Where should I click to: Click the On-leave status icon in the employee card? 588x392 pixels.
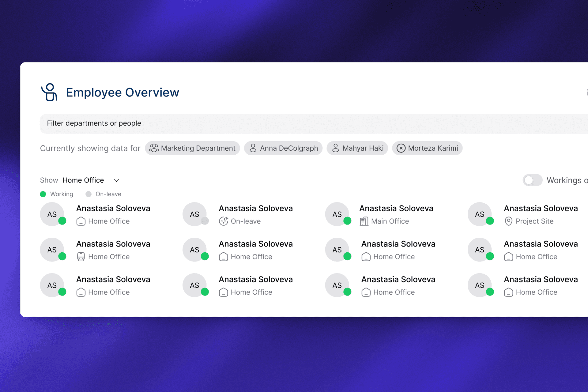[x=224, y=221]
